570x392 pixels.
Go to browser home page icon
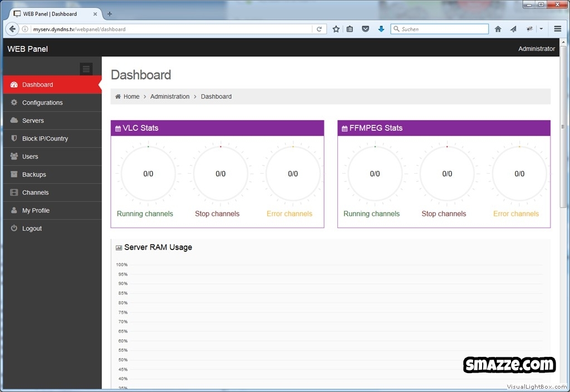click(x=498, y=29)
